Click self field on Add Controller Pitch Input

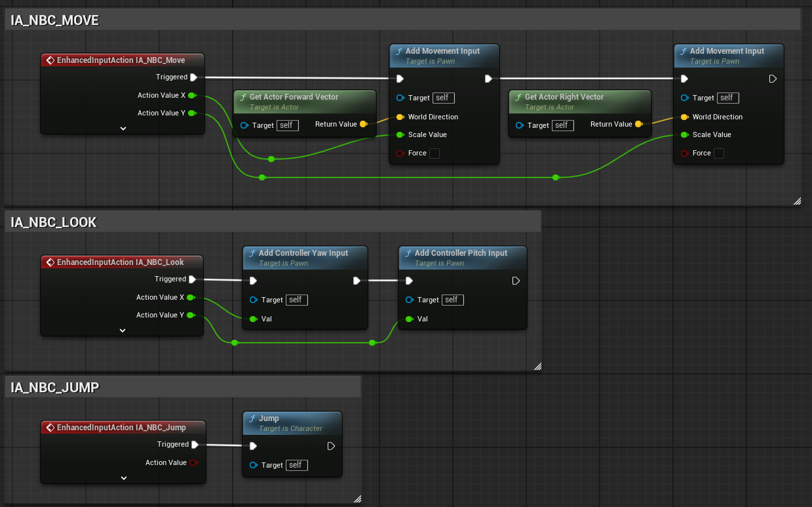pos(452,300)
